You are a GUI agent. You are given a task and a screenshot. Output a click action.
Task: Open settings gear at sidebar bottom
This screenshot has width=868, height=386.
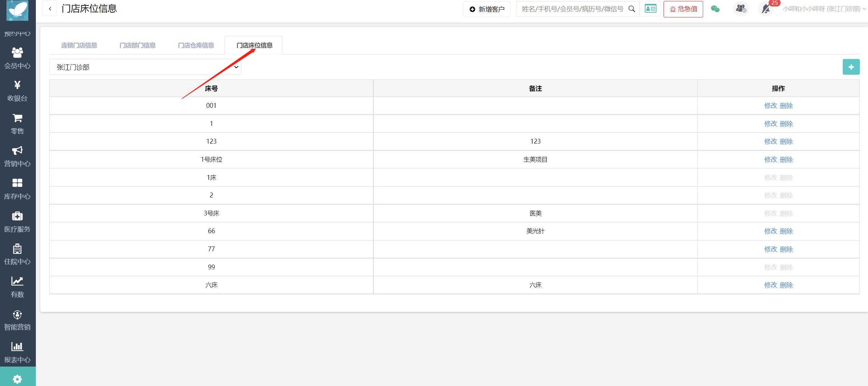pyautogui.click(x=17, y=379)
